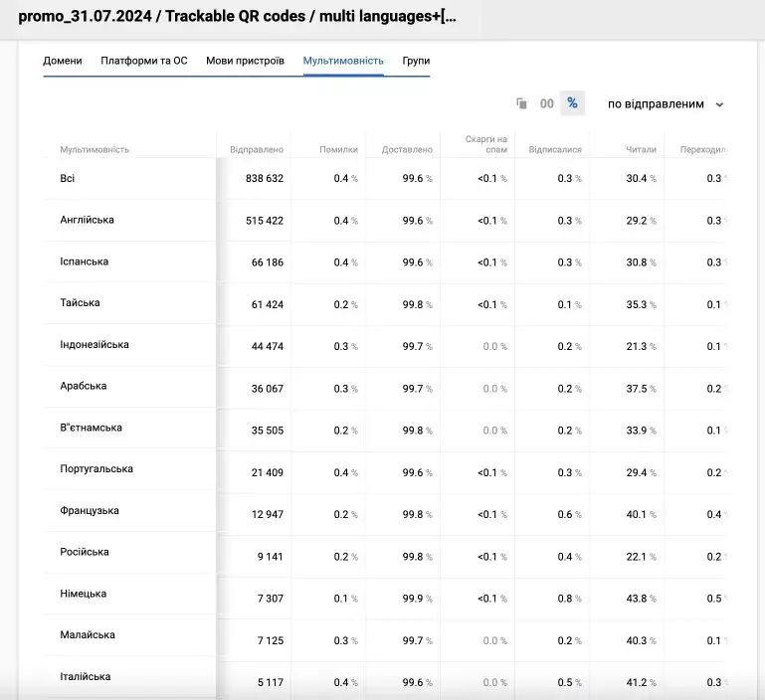Click the Мультимовність column header
The height and width of the screenshot is (700, 765).
(x=95, y=150)
